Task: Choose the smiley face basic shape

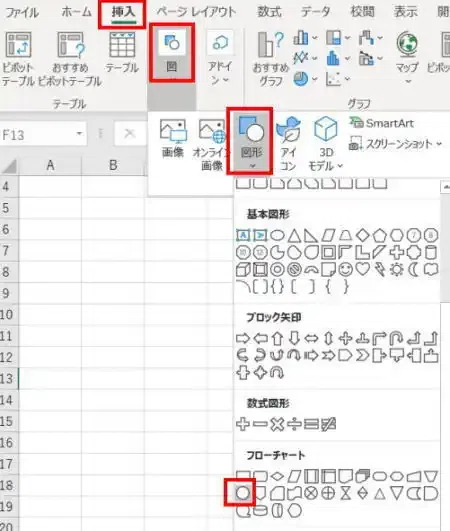Action: pyautogui.click(x=345, y=270)
